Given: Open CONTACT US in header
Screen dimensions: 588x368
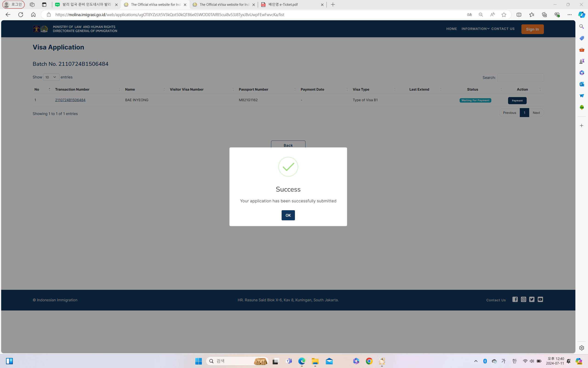Looking at the screenshot, I should [x=503, y=29].
